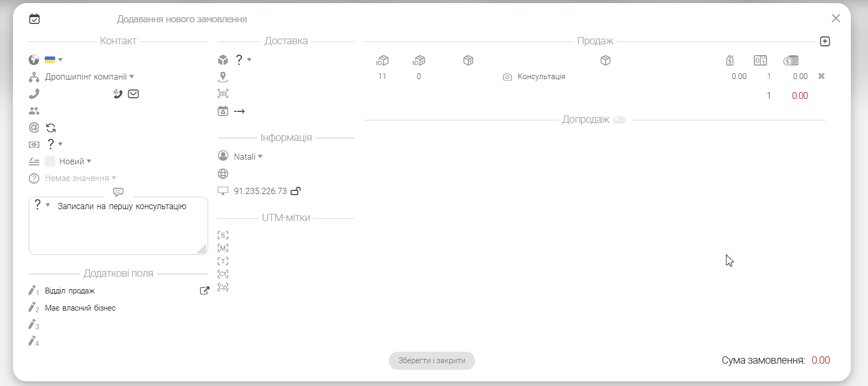Image resolution: width=868 pixels, height=386 pixels.
Task: Click the price tag column icon
Action: tap(730, 61)
